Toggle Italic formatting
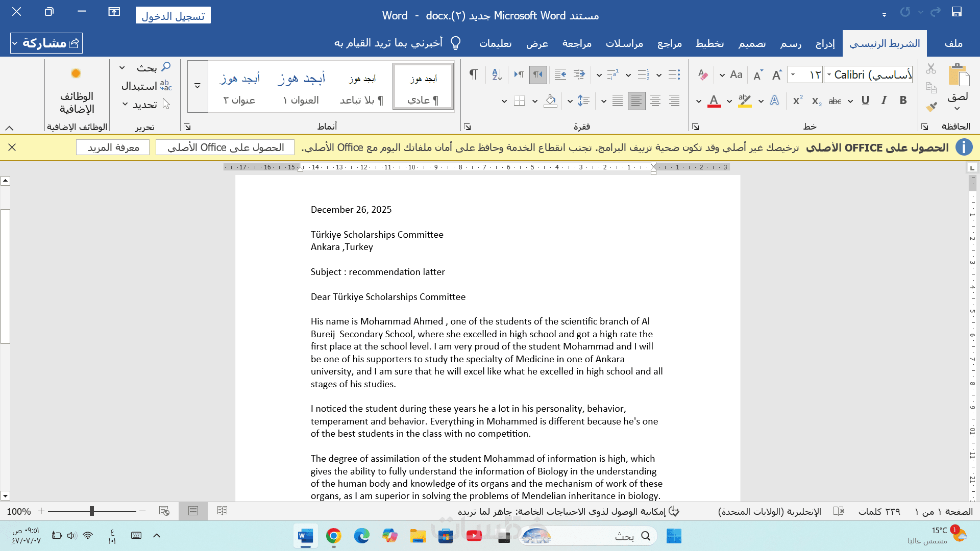Screen dimensions: 980x551 pyautogui.click(x=884, y=101)
